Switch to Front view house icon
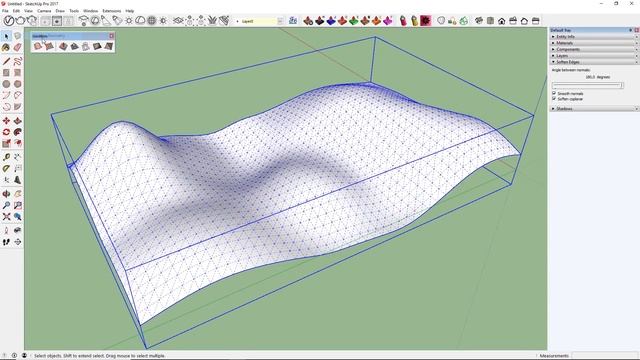 [502, 20]
